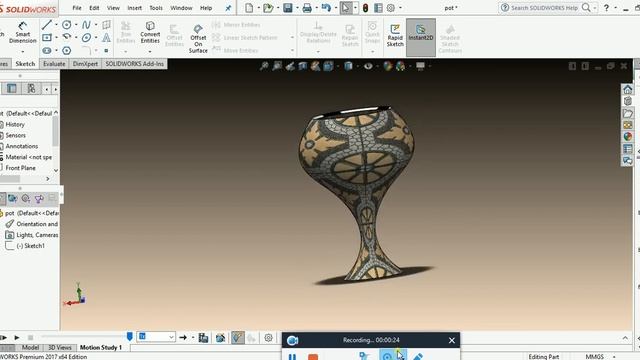Image resolution: width=640 pixels, height=360 pixels.
Task: Toggle Hide/Show Items eye icon
Action: click(x=368, y=66)
